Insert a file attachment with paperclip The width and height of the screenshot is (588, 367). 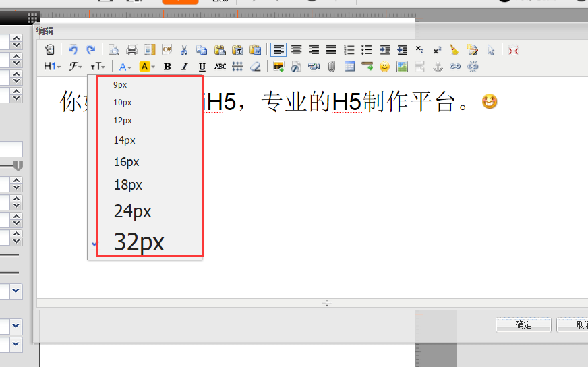[332, 66]
